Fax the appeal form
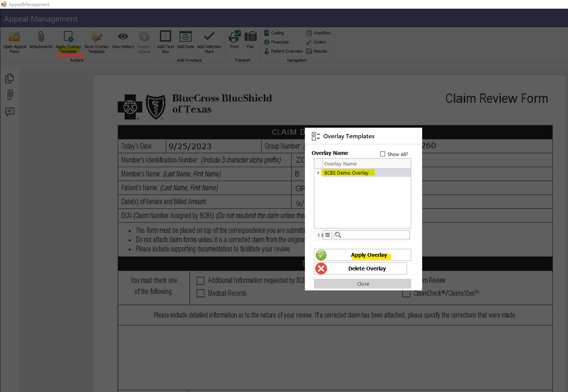This screenshot has height=392, width=568. (x=250, y=40)
